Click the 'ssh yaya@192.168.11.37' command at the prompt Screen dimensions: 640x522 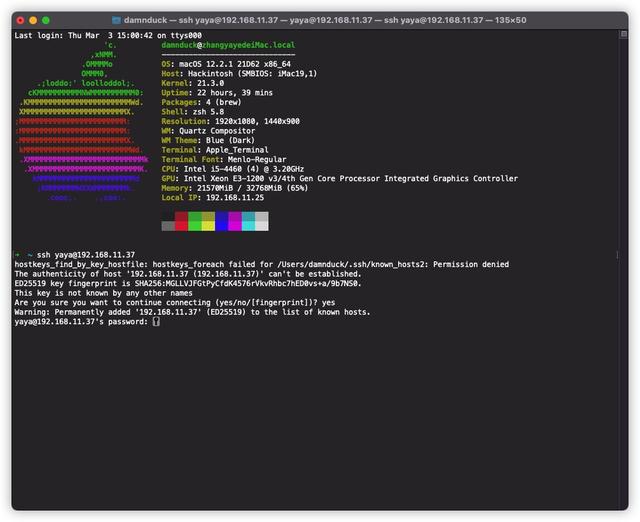click(86, 255)
